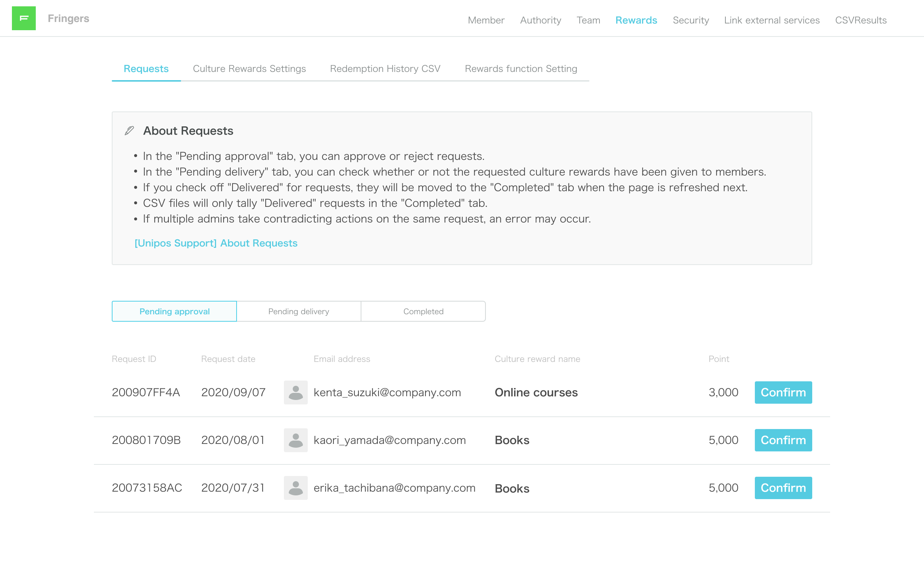924x580 pixels.
Task: Click 5,000 points in the 200801709B row
Action: point(723,440)
